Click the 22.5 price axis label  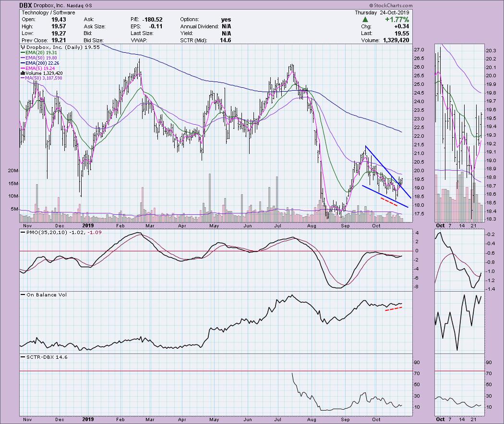(419, 128)
